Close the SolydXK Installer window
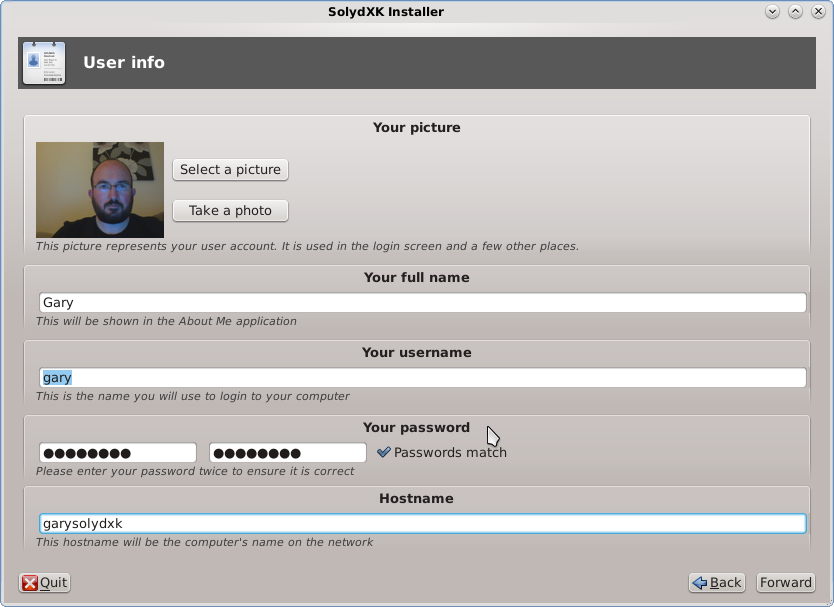The width and height of the screenshot is (834, 607). [818, 12]
